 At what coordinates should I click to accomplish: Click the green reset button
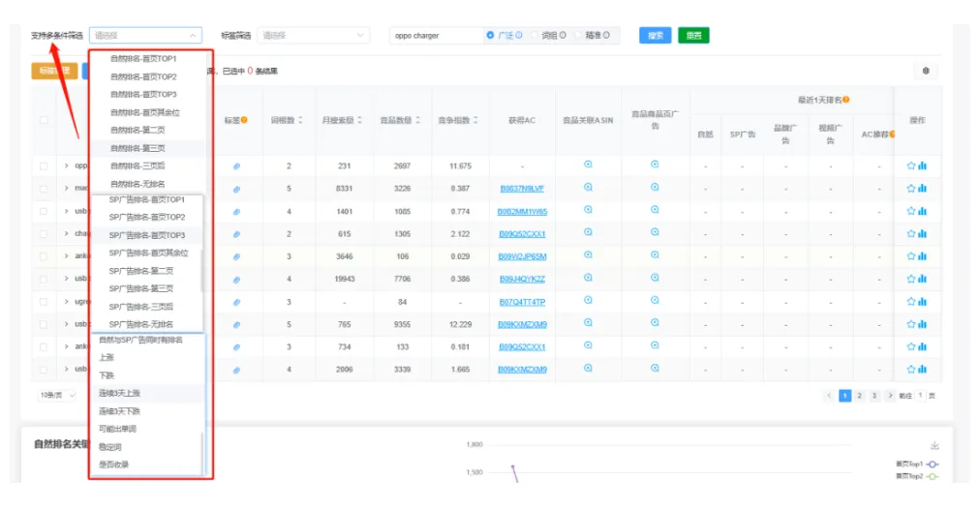[x=693, y=36]
